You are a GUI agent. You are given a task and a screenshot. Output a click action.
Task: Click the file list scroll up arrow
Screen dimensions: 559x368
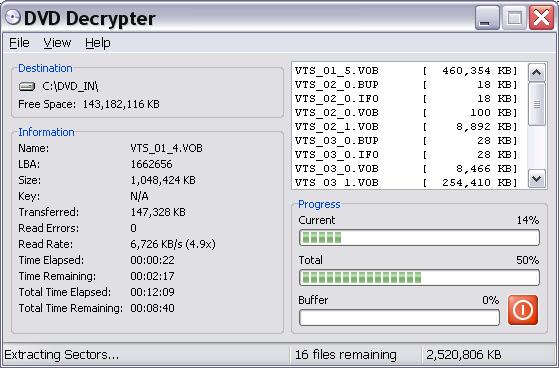[x=537, y=72]
